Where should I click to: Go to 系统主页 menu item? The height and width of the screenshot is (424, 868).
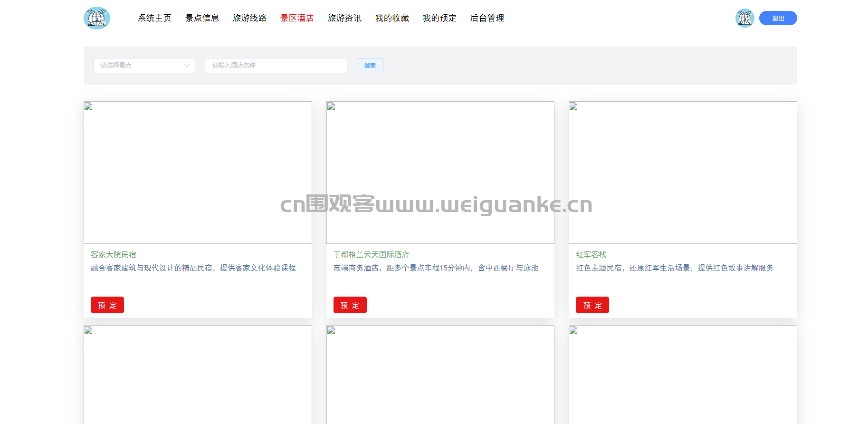(x=154, y=18)
